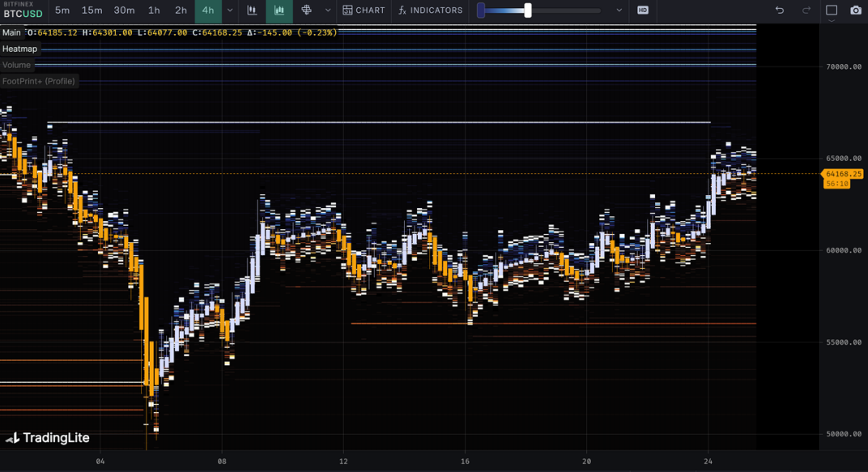Select the candlestick chart type icon
The image size is (868, 472).
coord(253,11)
